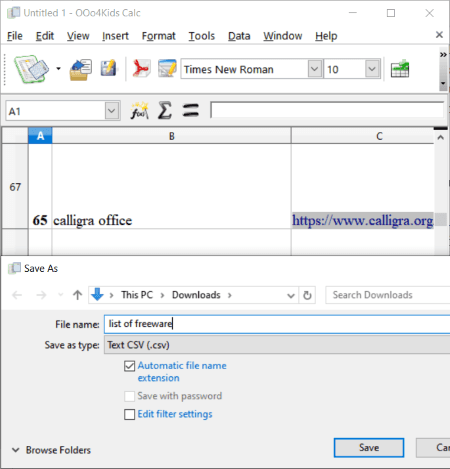Click the Sum sigma icon
Viewport: 450px width, 469px height.
pyautogui.click(x=165, y=111)
